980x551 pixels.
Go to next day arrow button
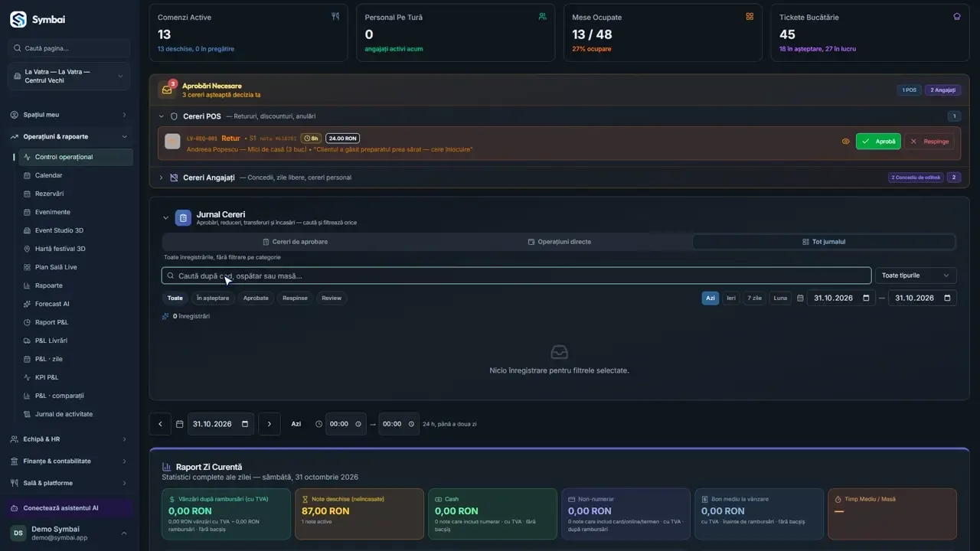[269, 424]
